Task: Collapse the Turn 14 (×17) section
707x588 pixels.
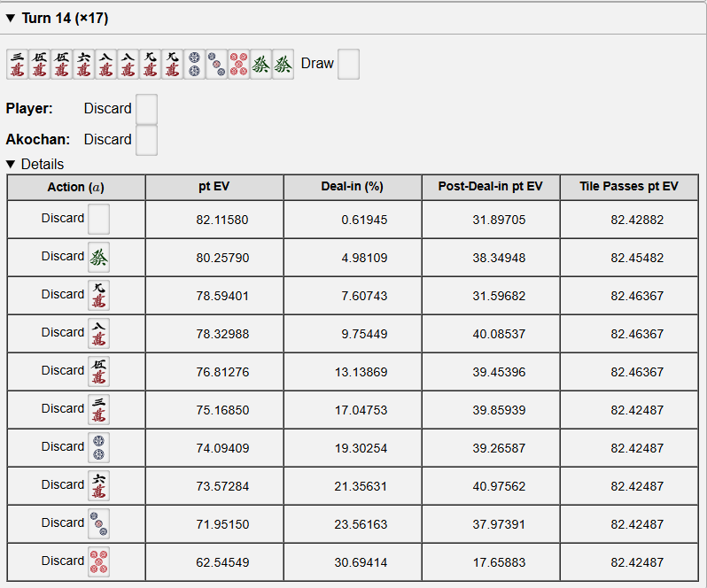Action: pyautogui.click(x=11, y=19)
